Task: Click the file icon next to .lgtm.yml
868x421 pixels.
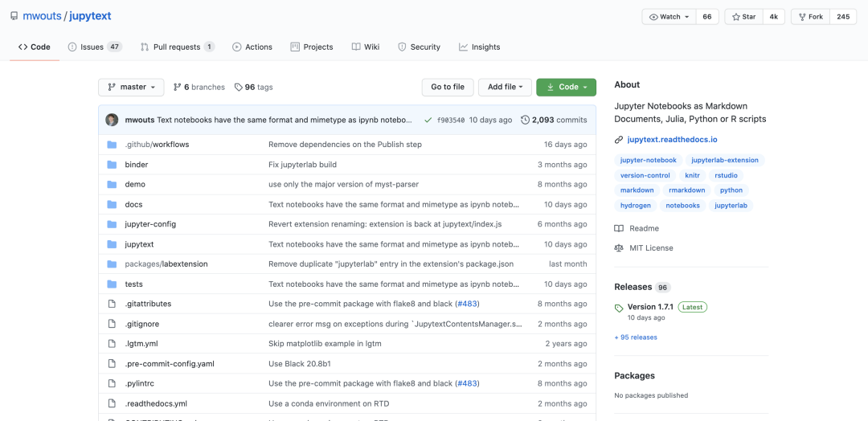Action: pyautogui.click(x=112, y=344)
